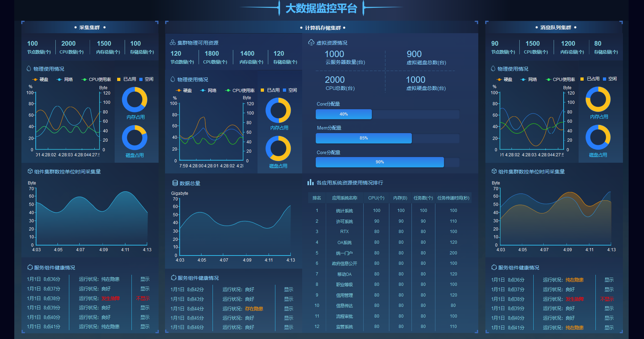
Task: Click red 不显示 for the 8点38分 row in 采集集群
Action: click(x=143, y=298)
